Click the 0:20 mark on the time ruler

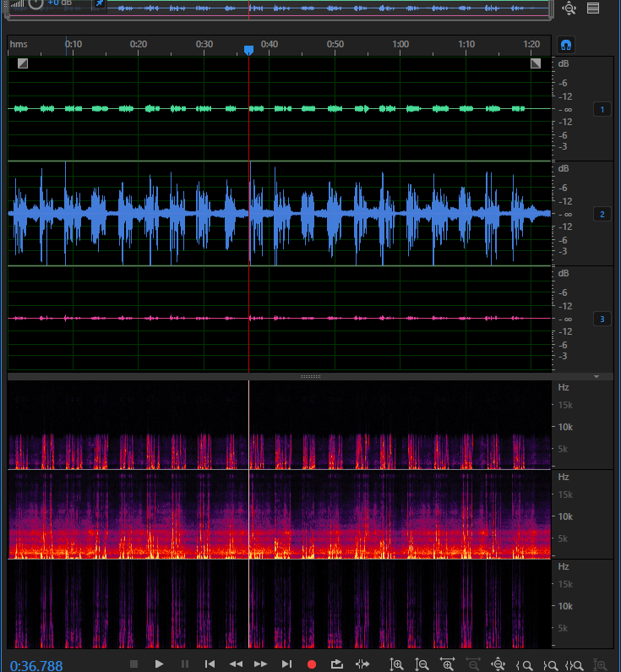(x=139, y=44)
